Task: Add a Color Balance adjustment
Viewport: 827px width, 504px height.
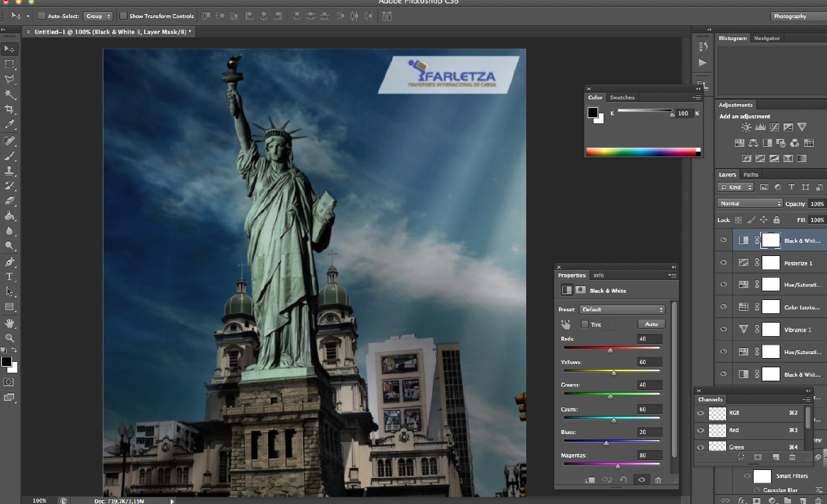Action: click(753, 143)
